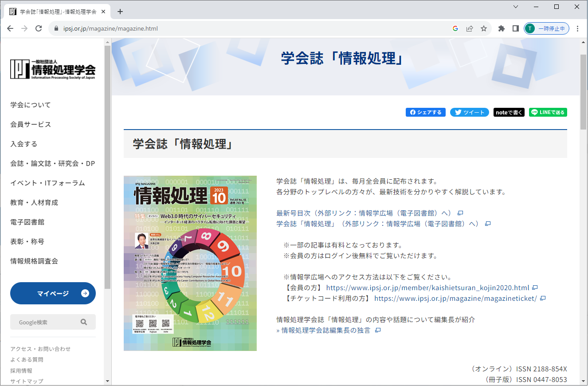The image size is (588, 386).
Task: View site security lock information
Action: (56, 29)
